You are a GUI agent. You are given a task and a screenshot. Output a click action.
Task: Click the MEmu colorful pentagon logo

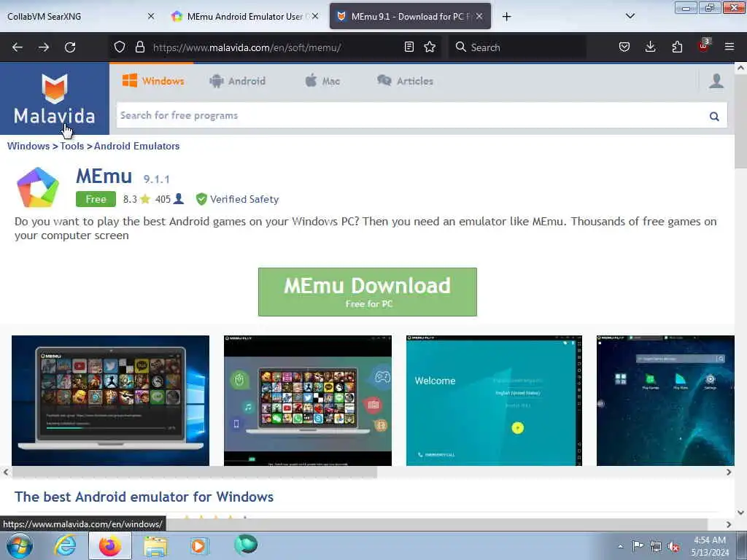pos(38,187)
